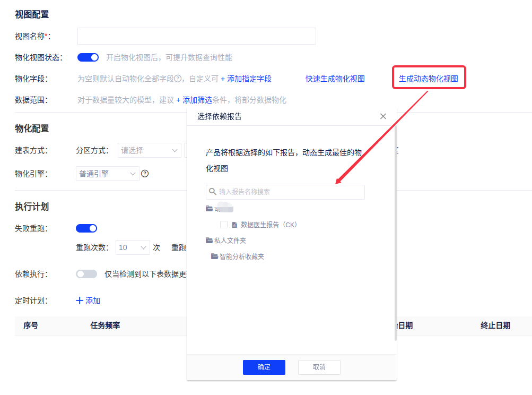Viewport: 532px width, 395px height.
Task: Open the 分区方式 dropdown
Action: click(150, 150)
